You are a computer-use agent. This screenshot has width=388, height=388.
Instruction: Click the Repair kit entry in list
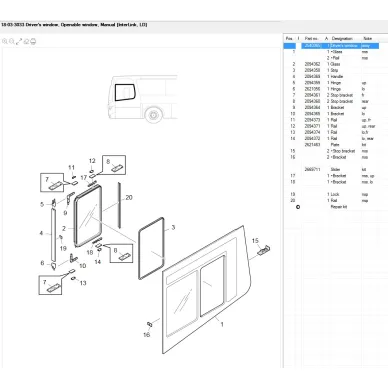coord(339,207)
